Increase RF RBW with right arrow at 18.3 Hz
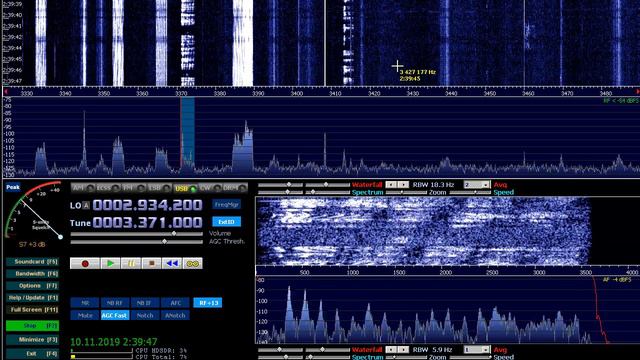 pyautogui.click(x=403, y=185)
